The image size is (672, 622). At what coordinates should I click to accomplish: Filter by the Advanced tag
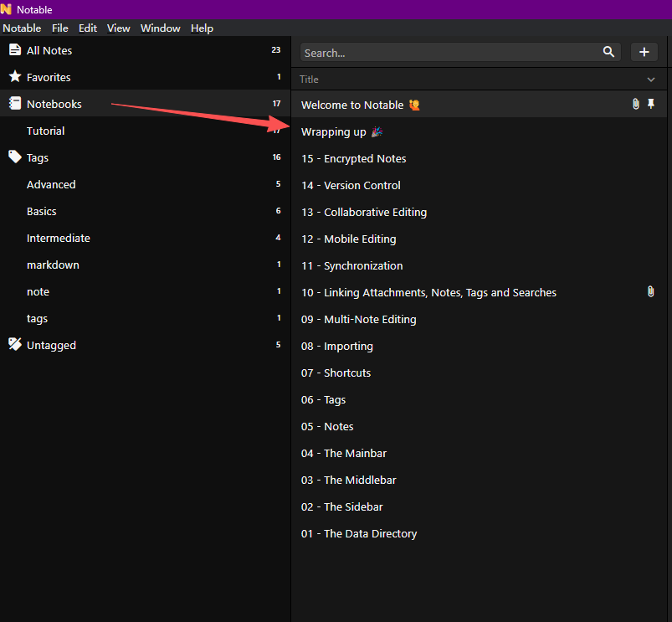click(146, 184)
